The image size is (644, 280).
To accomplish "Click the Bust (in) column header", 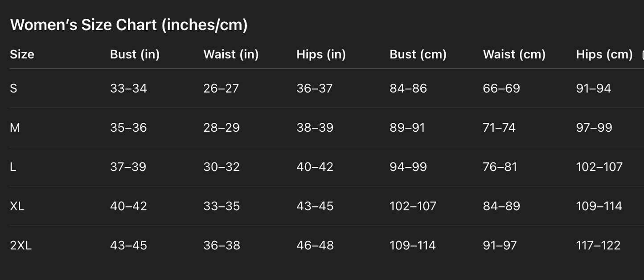I will (x=135, y=54).
